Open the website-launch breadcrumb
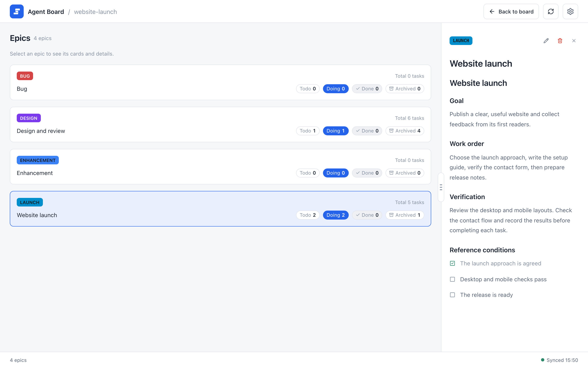Screen dimensions: 588x368 [95, 12]
